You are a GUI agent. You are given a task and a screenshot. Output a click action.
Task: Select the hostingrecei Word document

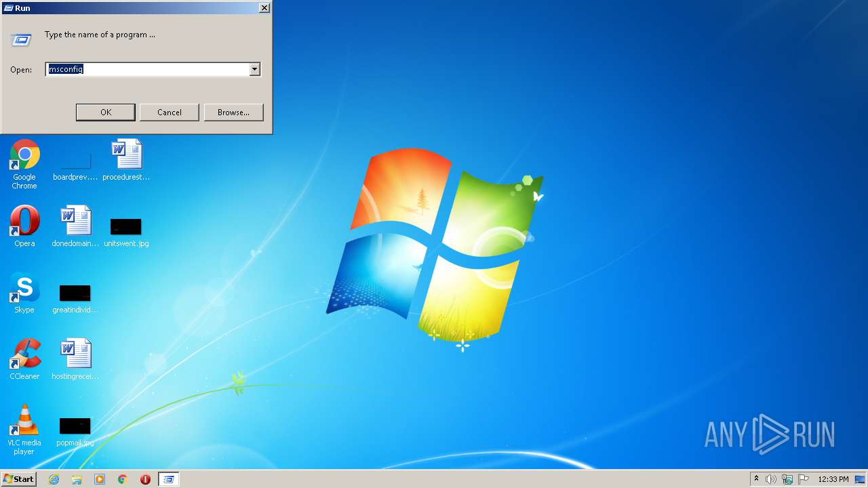coord(75,359)
